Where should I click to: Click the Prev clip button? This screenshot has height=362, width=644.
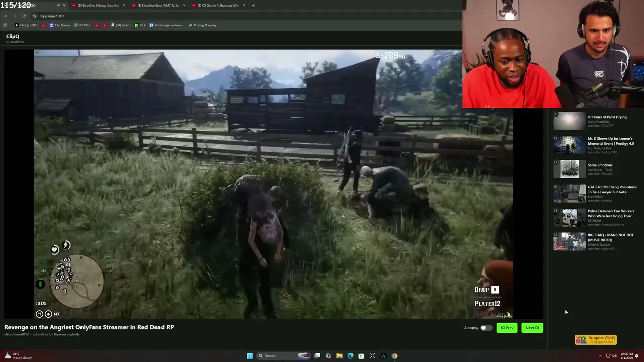pos(507,328)
